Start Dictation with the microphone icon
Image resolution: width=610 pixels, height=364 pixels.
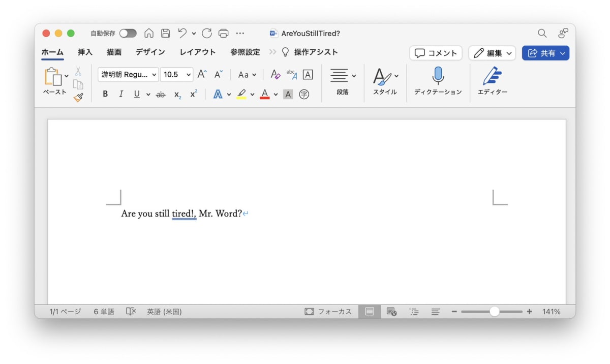(x=438, y=76)
